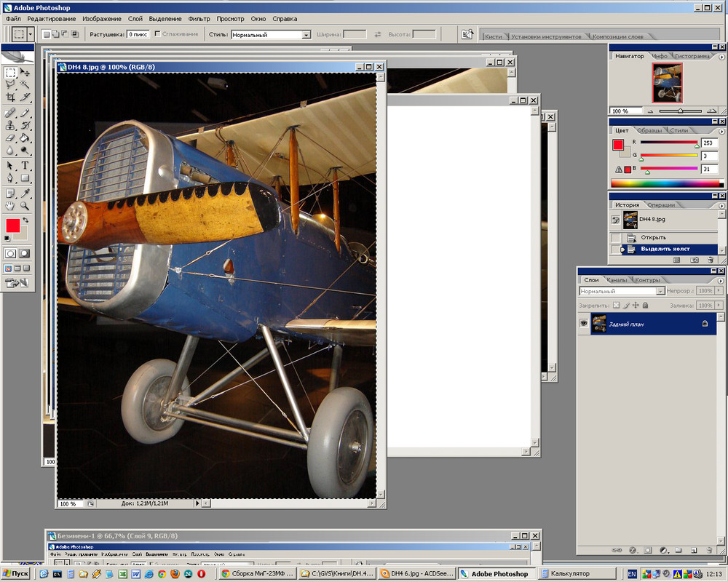728x582 pixels.
Task: Select the Hand tool
Action: pyautogui.click(x=10, y=206)
